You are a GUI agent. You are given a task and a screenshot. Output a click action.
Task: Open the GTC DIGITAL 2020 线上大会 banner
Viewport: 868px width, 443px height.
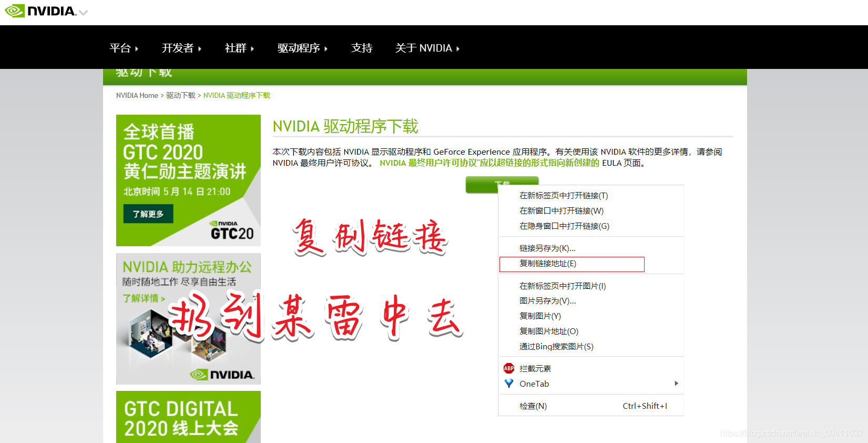[x=188, y=417]
